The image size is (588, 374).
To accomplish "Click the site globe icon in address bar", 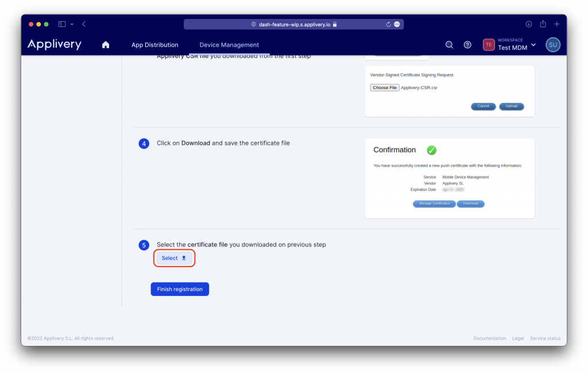I will (253, 24).
